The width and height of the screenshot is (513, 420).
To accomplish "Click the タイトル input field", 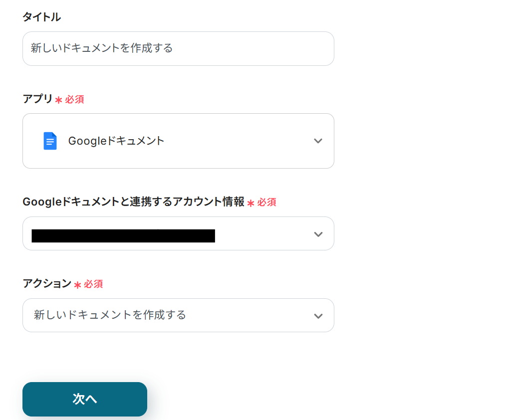I will coord(178,48).
